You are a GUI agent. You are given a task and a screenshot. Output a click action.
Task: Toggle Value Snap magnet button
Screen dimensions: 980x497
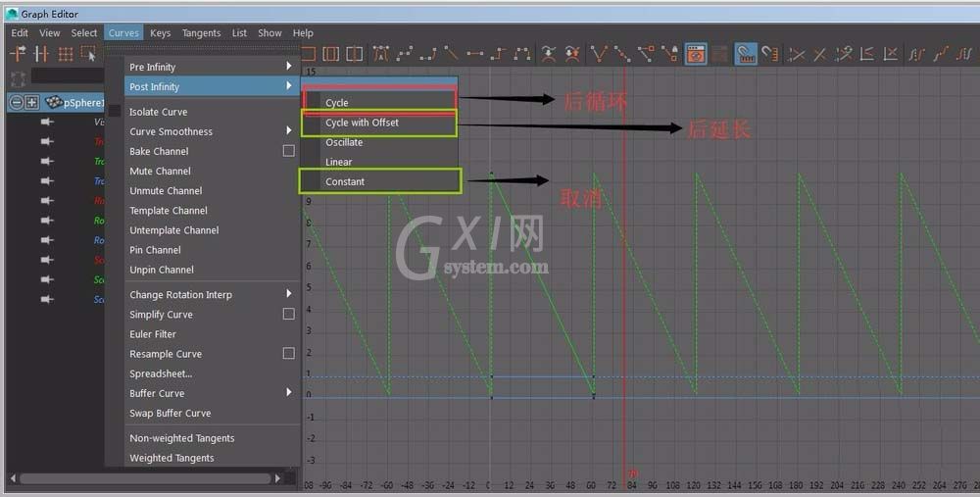point(770,54)
